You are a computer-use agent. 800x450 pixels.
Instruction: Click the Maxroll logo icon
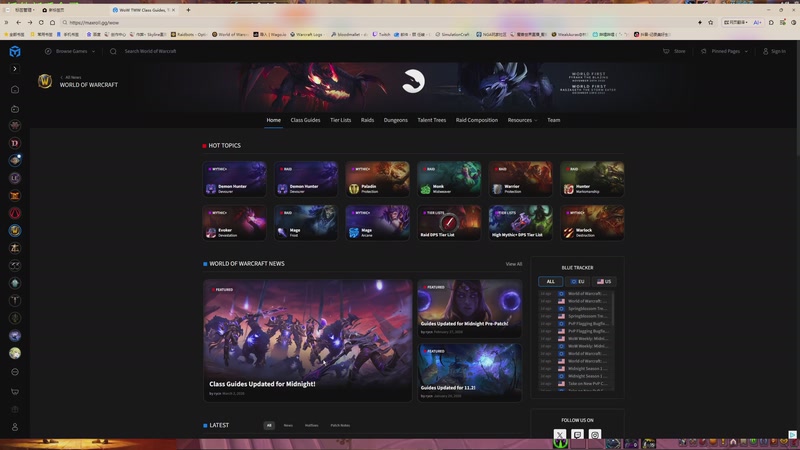pos(15,51)
